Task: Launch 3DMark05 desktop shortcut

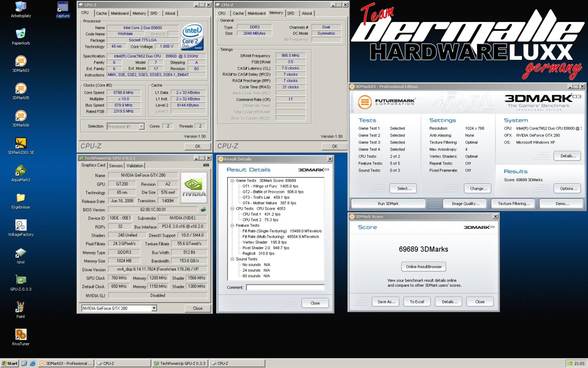Action: point(21,92)
